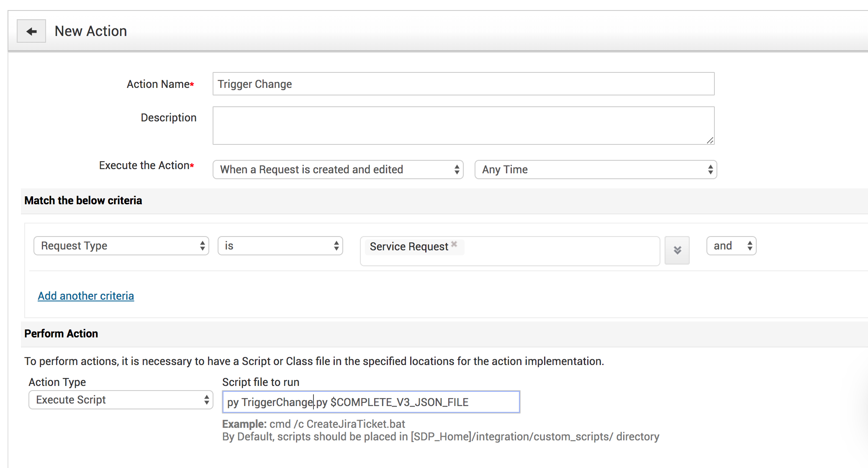Click the Perform Action section header
Screen dimensions: 868x468
61,334
